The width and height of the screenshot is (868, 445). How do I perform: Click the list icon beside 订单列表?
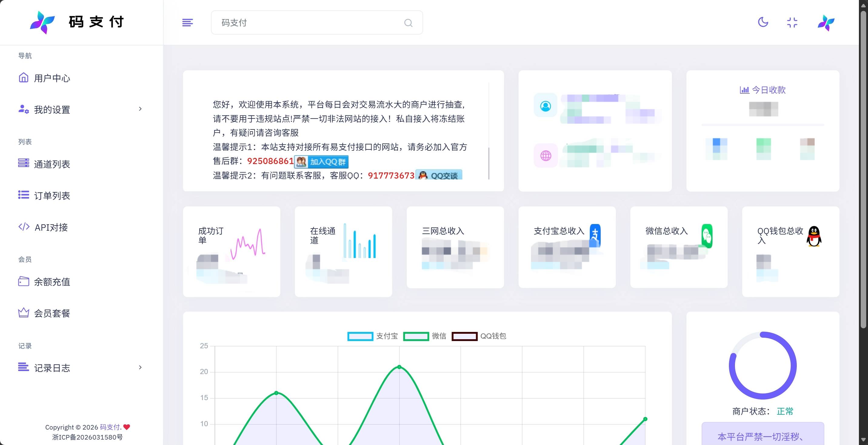(24, 195)
